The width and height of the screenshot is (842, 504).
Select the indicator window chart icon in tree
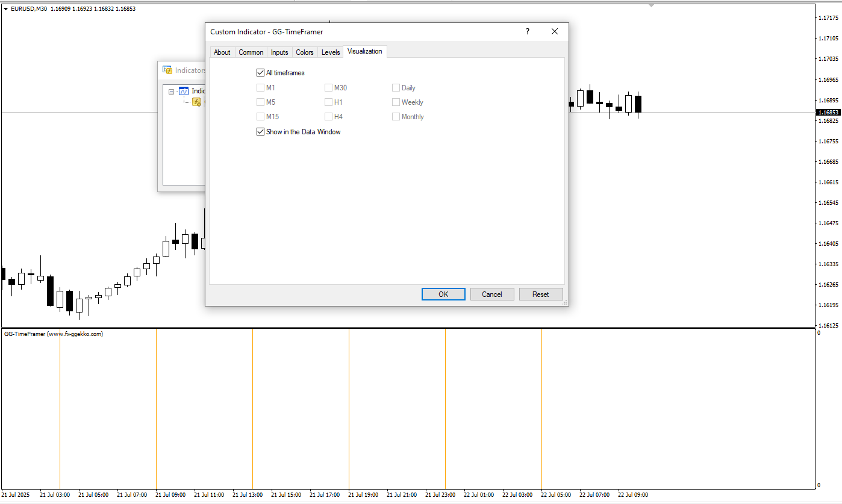point(184,92)
